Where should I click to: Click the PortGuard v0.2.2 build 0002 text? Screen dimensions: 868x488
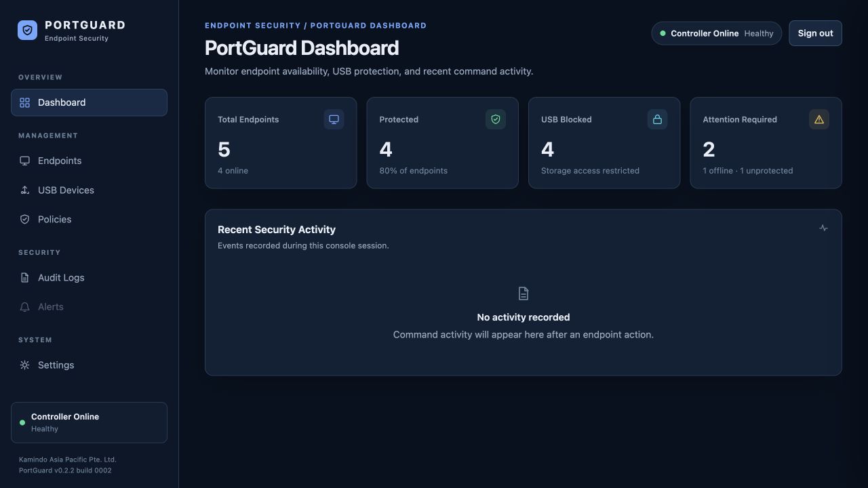click(x=65, y=470)
